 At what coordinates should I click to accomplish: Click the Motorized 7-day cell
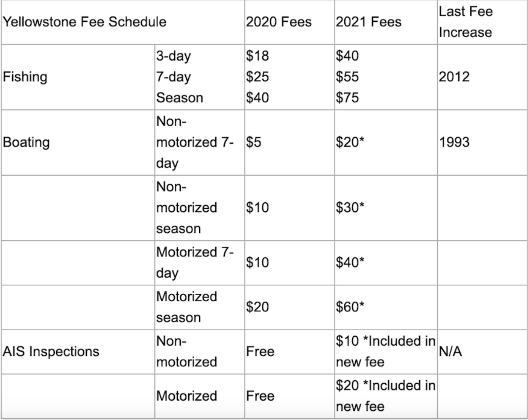tap(195, 263)
